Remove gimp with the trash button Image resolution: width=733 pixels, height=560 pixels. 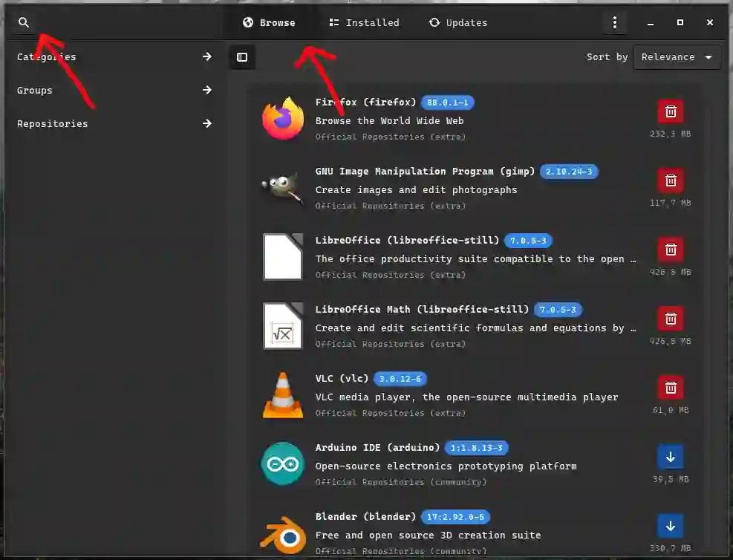(671, 180)
